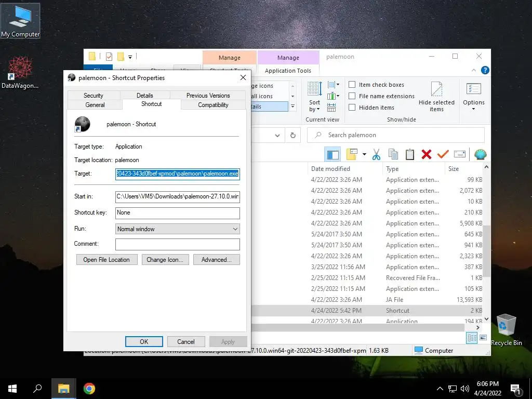Click file list scrollbar down arrow
Viewport: 532px width, 399px height.
point(486,319)
